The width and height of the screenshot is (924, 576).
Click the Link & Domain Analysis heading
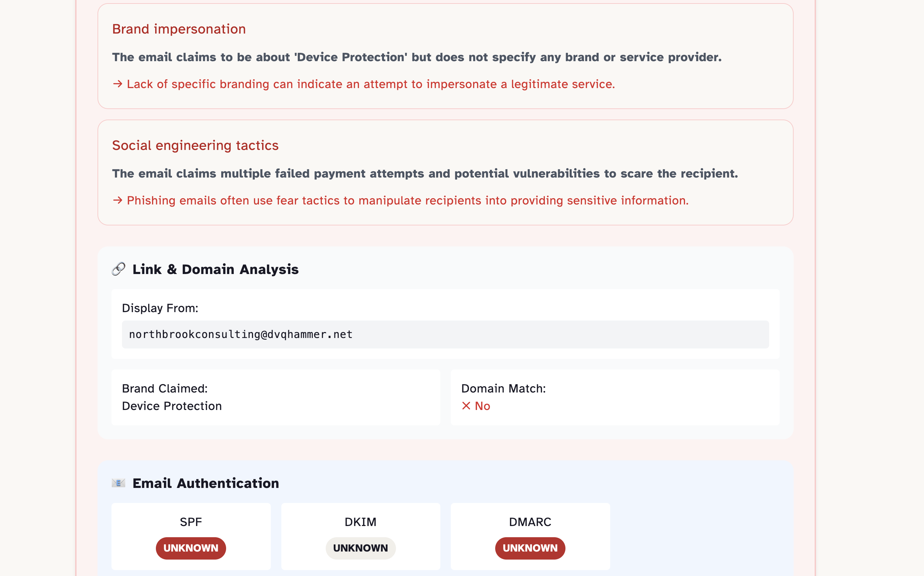(215, 269)
